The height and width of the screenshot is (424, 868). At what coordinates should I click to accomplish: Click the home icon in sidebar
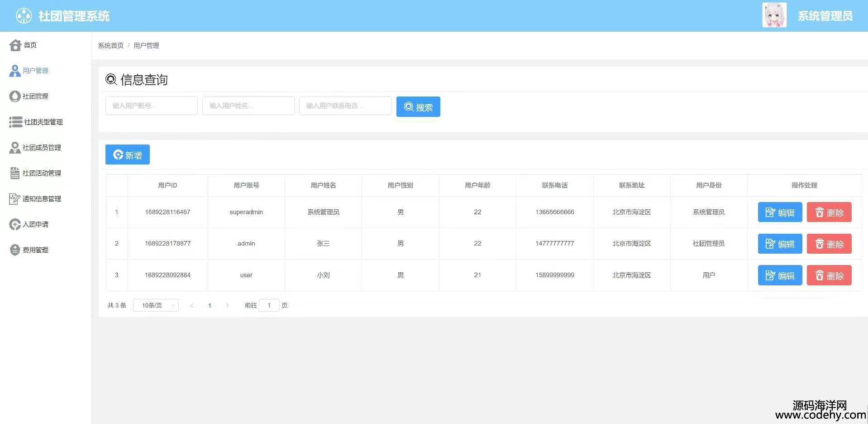coord(15,45)
